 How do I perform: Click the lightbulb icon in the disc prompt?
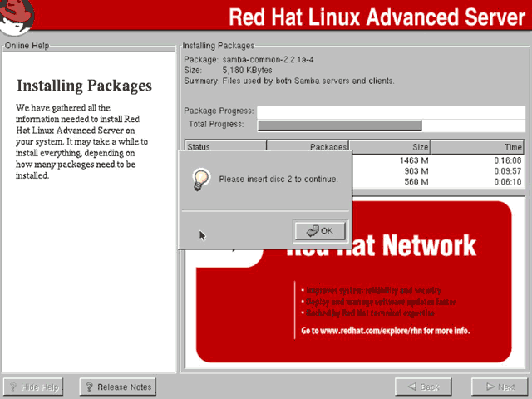[x=201, y=180]
